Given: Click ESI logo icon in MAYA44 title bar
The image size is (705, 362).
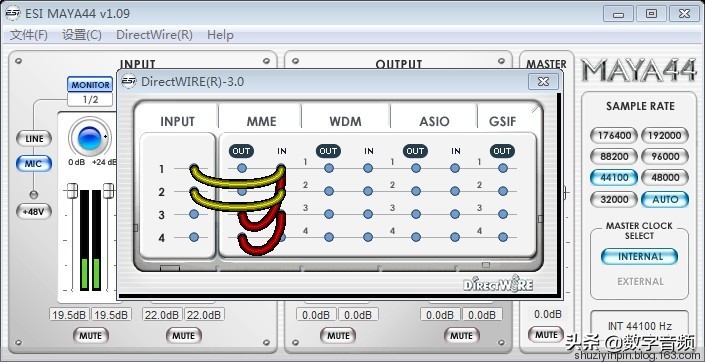Looking at the screenshot, I should tap(13, 13).
